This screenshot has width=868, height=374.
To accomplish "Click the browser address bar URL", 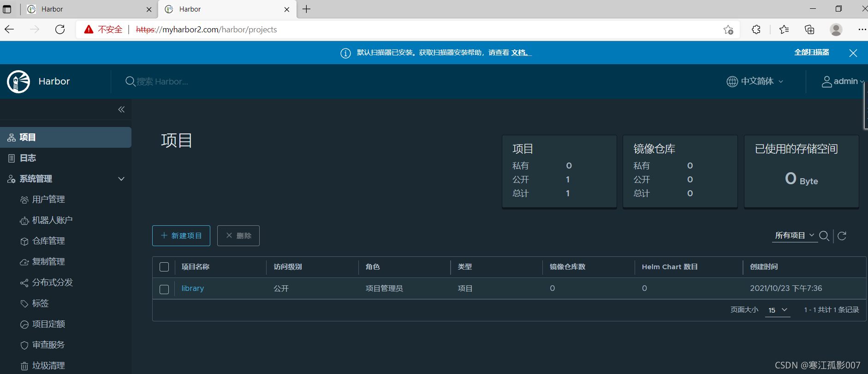I will point(207,30).
